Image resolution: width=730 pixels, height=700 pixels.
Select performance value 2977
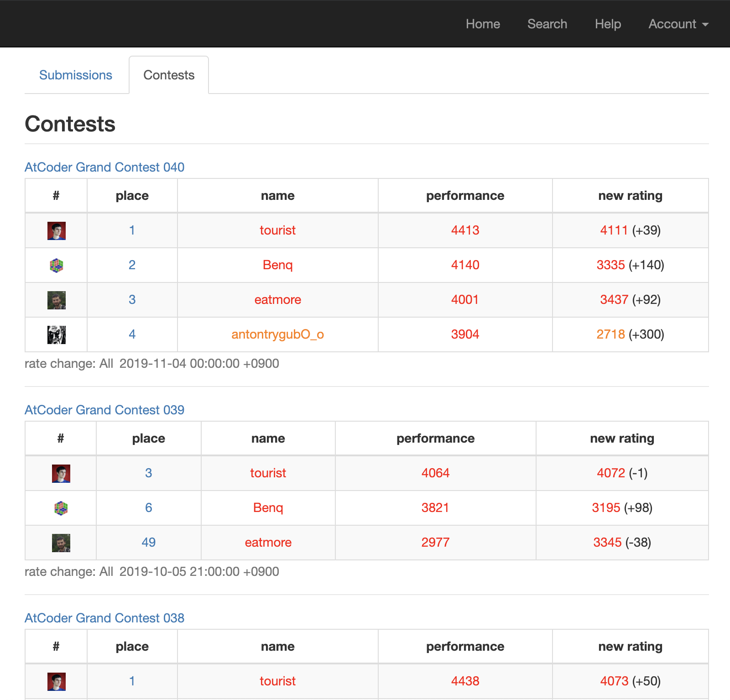tap(435, 542)
